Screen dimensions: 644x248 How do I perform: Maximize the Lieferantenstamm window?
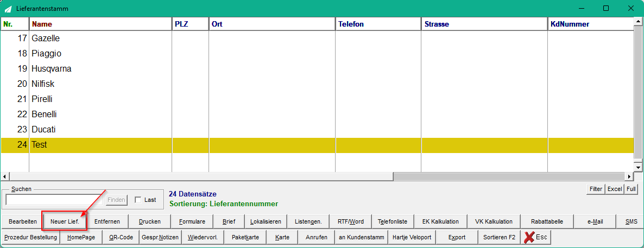606,8
